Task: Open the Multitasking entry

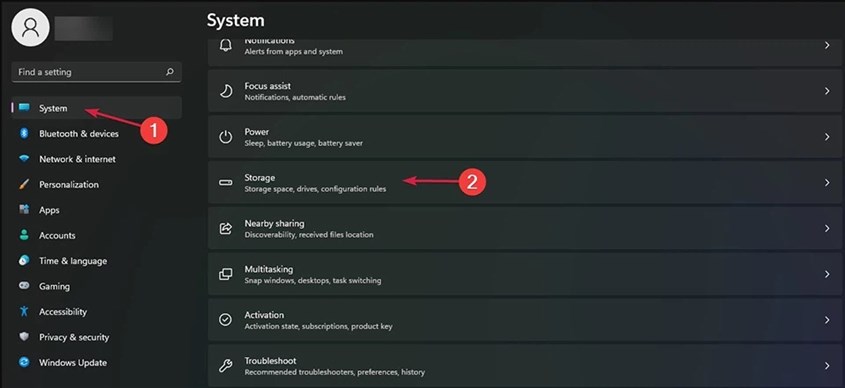Action: coord(525,274)
